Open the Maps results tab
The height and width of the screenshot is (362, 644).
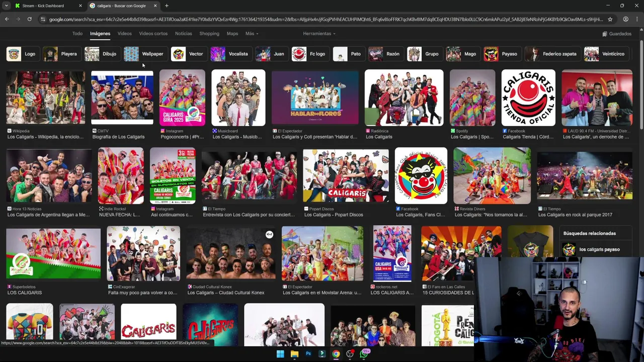232,34
